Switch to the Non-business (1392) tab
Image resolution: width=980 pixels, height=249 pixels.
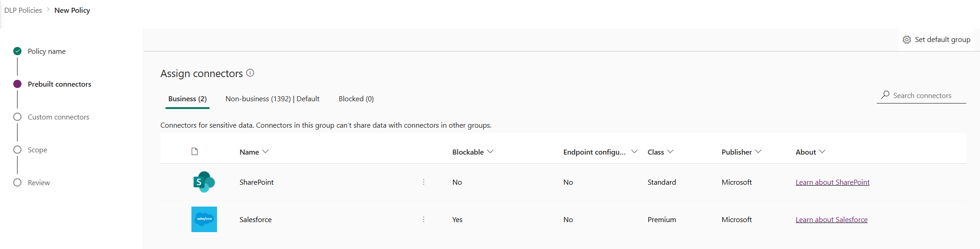(x=272, y=99)
